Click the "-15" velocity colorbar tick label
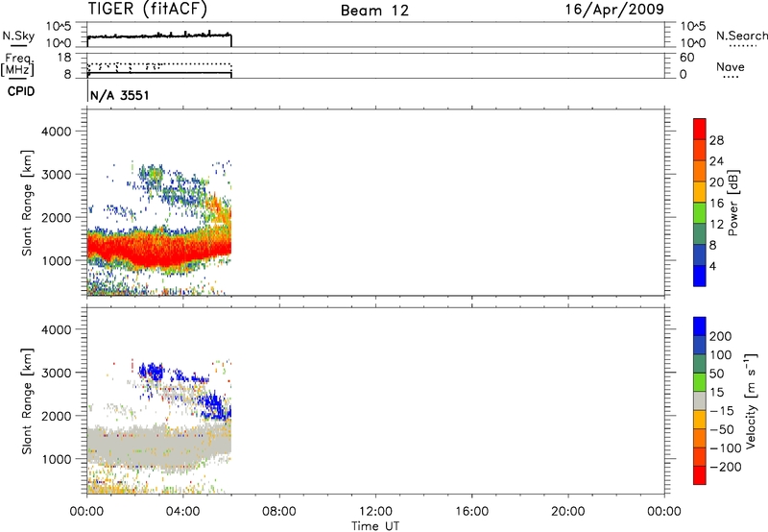Image resolution: width=768 pixels, height=532 pixels. (x=721, y=411)
